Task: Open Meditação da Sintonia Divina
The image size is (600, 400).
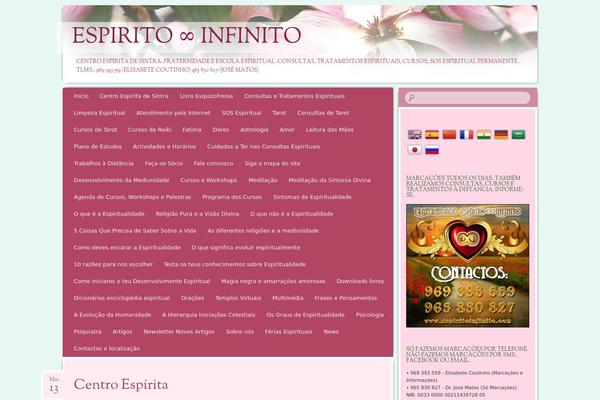Action: pyautogui.click(x=329, y=180)
